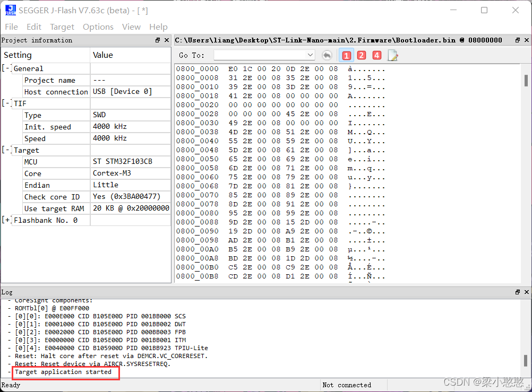Set 4-byte display width with the red 4 icon
532x392 pixels.
[x=377, y=55]
